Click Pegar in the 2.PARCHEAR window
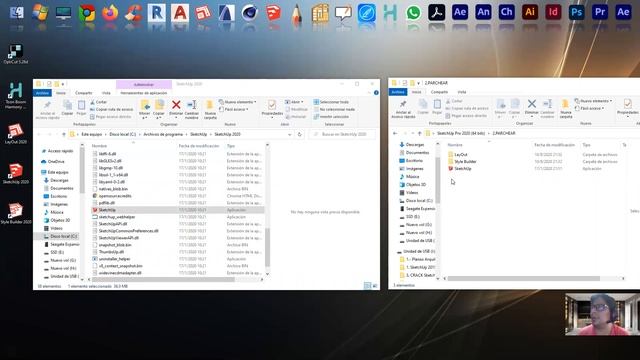Image resolution: width=640 pixels, height=360 pixels. tap(437, 107)
